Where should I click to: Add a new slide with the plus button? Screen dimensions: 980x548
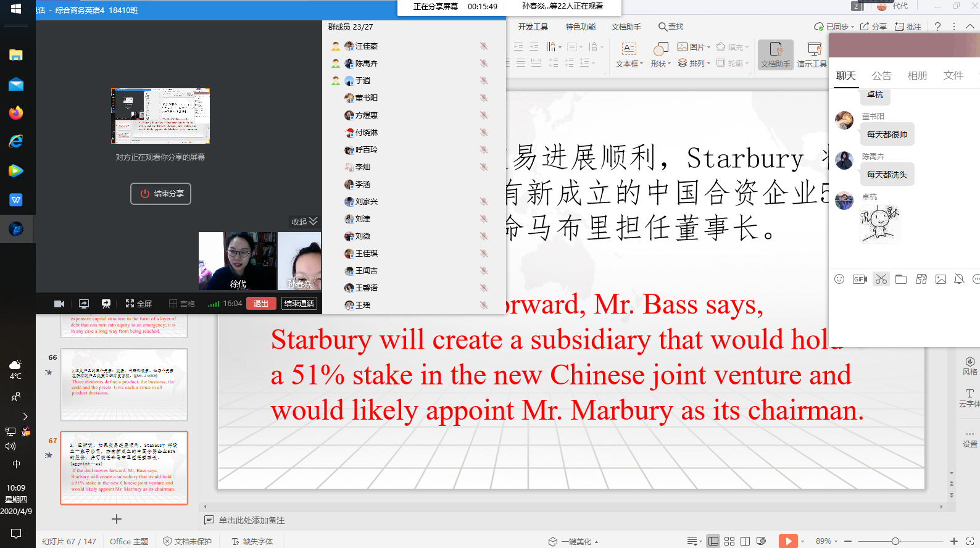117,519
